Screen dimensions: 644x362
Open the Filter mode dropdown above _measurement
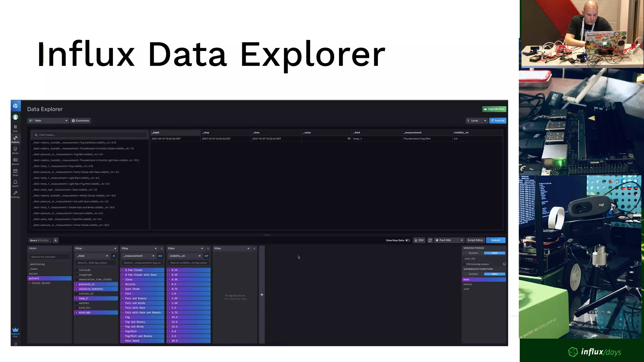(139, 249)
